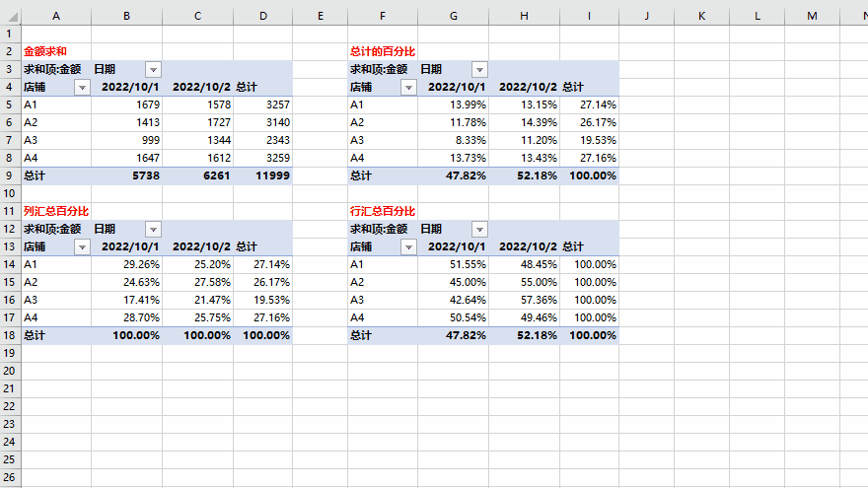The width and height of the screenshot is (868, 488).
Task: Select cell showing 51.55%
Action: (x=454, y=264)
